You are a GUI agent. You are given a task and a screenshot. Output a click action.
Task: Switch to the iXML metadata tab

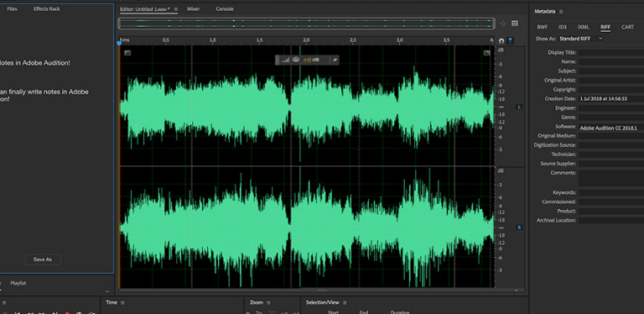coord(584,27)
